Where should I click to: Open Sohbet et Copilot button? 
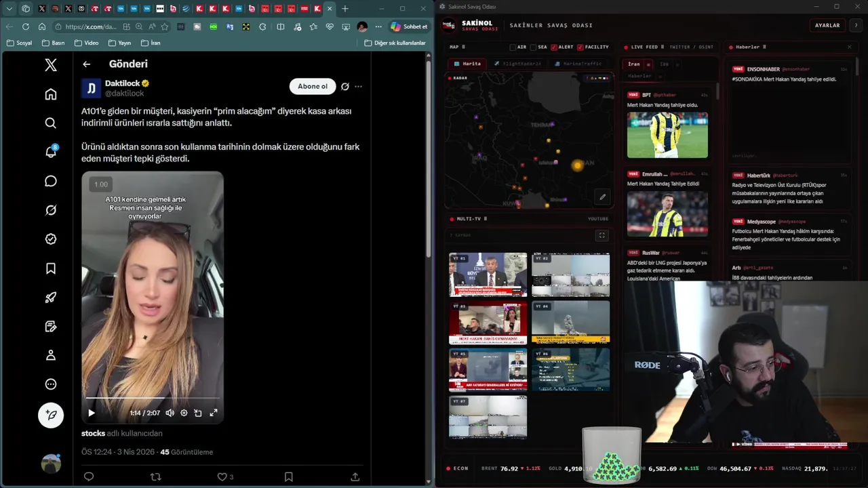409,26
